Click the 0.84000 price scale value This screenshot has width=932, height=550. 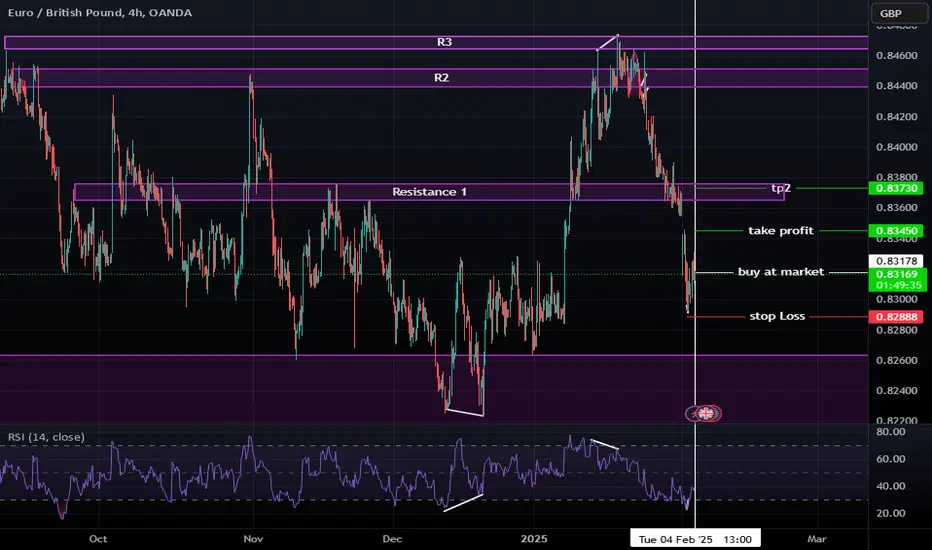pyautogui.click(x=896, y=147)
